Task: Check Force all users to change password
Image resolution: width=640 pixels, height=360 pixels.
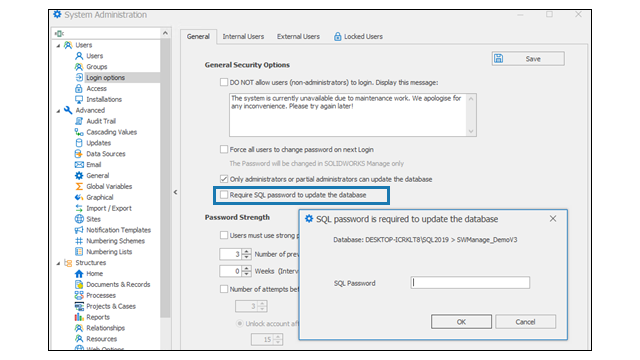Action: click(224, 149)
